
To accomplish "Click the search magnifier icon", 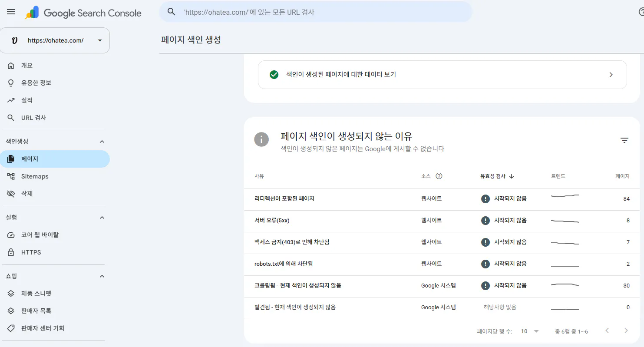I will pos(172,12).
